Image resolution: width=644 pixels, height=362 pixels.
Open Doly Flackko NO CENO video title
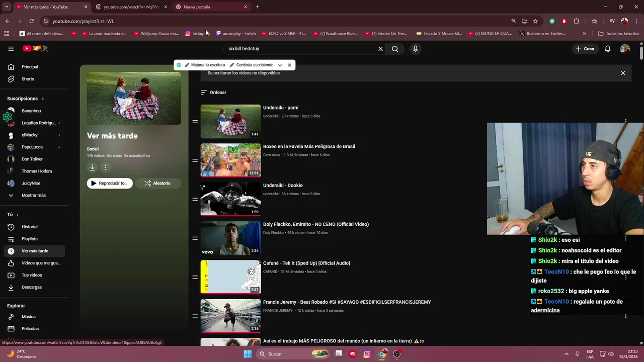(316, 224)
